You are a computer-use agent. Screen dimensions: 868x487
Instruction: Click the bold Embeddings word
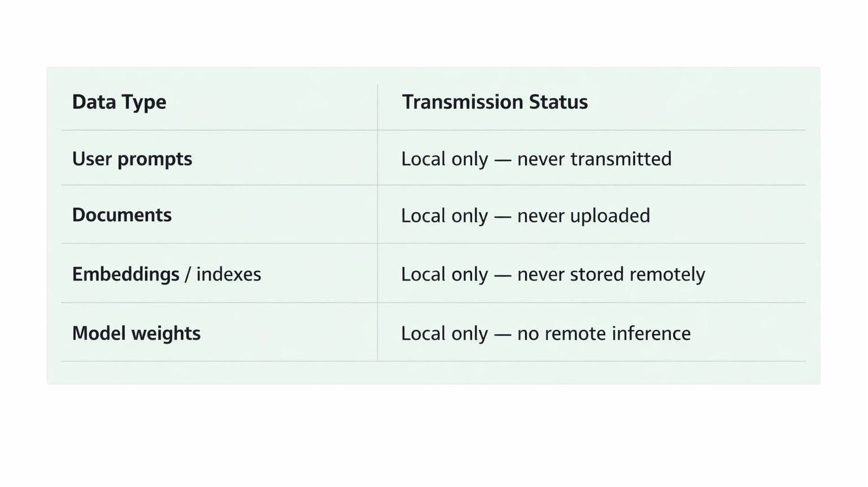[x=125, y=274]
